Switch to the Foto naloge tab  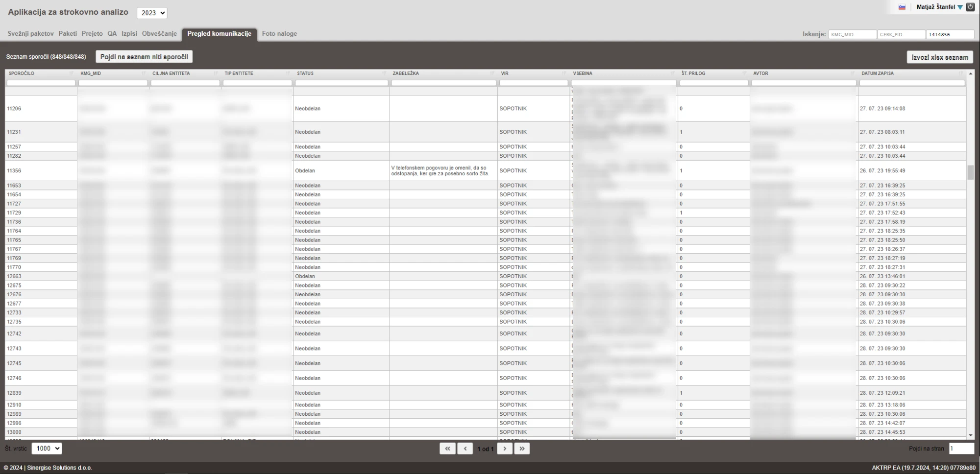pos(279,34)
